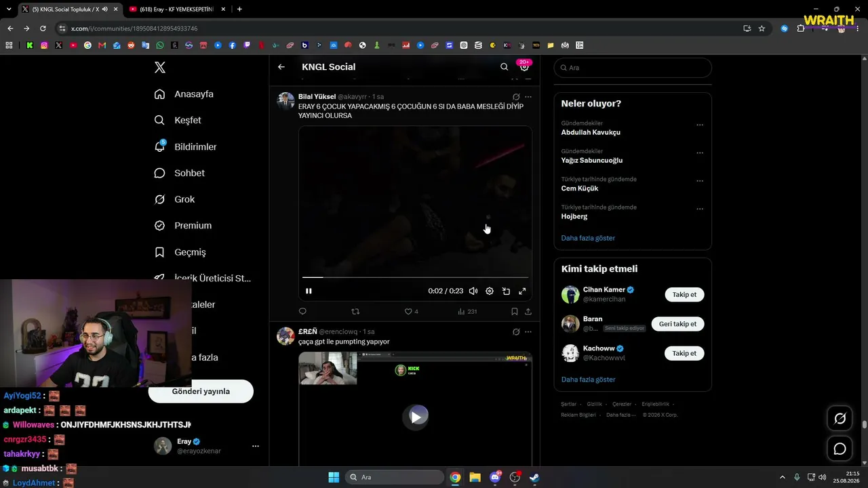Open options for Yağız Sabuncuoğlu trend
This screenshot has height=488, width=868.
[700, 152]
